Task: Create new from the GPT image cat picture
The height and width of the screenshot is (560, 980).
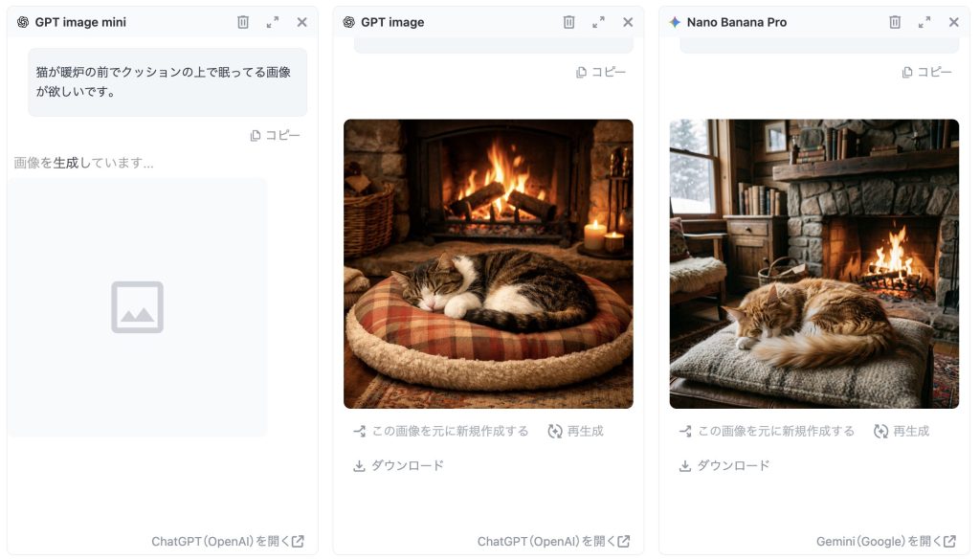Action: [441, 432]
